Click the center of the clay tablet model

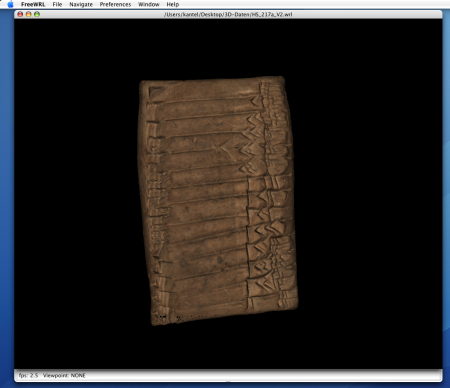pyautogui.click(x=218, y=200)
